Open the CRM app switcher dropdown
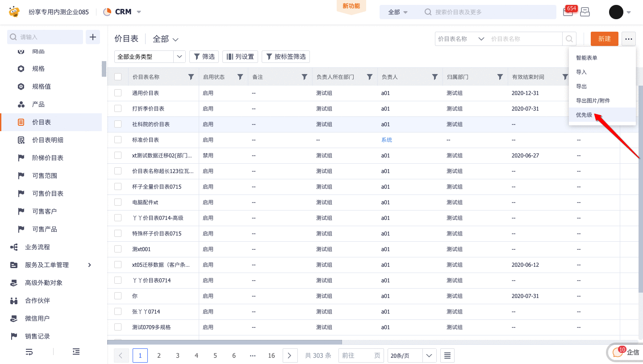This screenshot has width=643, height=364. [x=139, y=12]
